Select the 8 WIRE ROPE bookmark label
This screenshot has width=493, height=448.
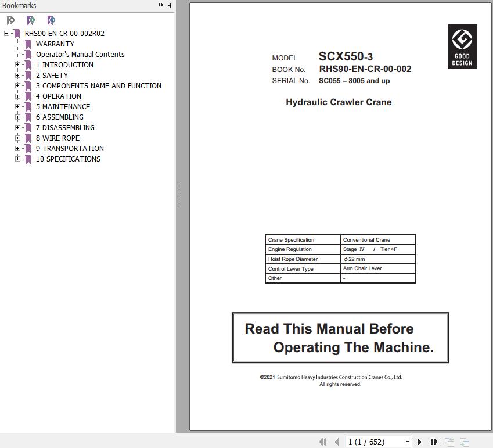tap(58, 138)
